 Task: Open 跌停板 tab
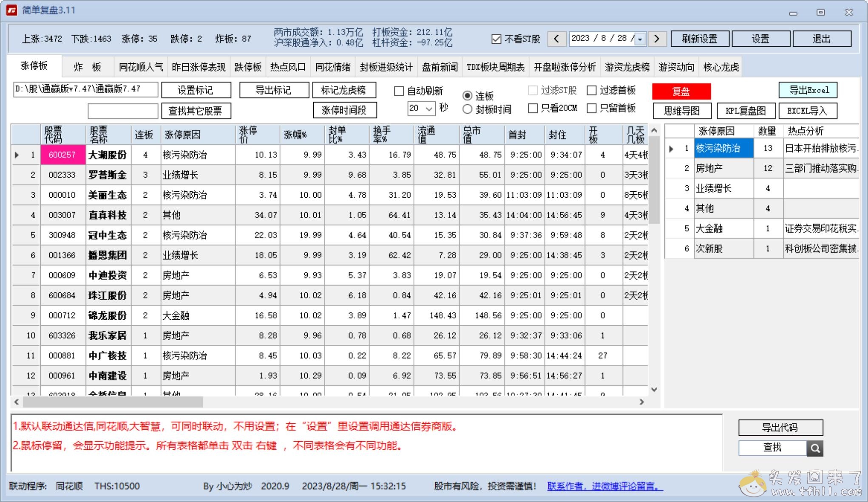(x=248, y=67)
